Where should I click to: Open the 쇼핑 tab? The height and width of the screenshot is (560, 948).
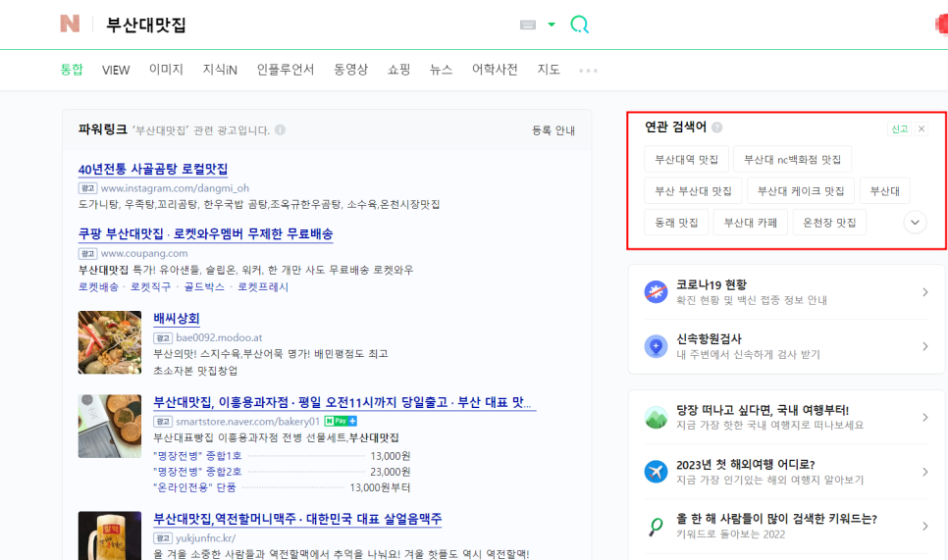tap(399, 70)
